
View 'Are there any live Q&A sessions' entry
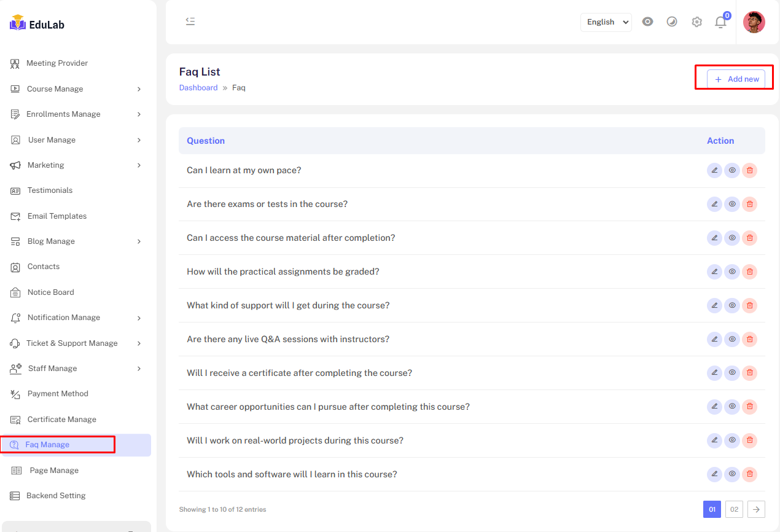731,339
